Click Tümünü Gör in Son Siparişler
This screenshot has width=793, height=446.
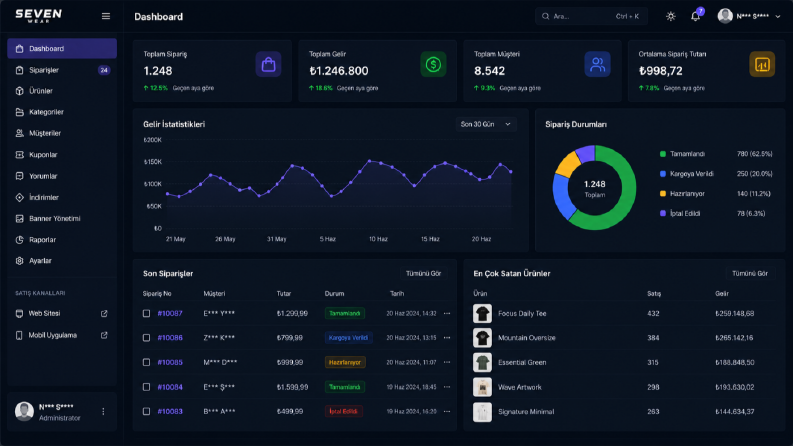(423, 274)
